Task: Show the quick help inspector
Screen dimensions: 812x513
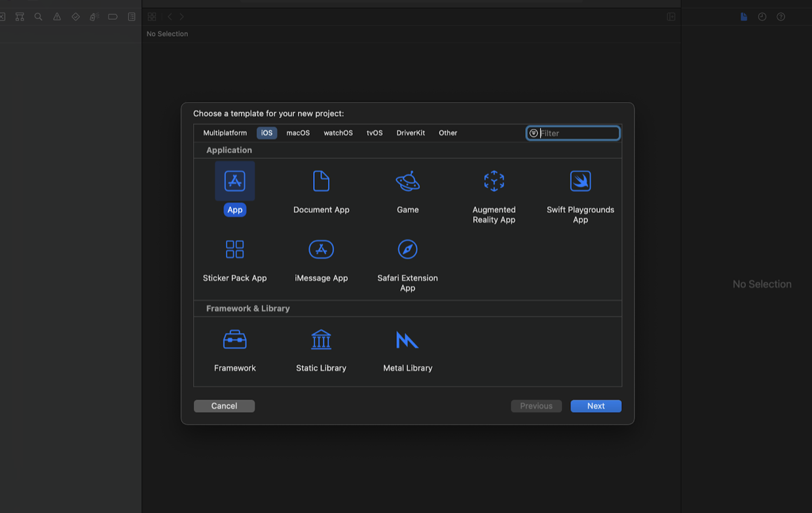Action: [781, 17]
